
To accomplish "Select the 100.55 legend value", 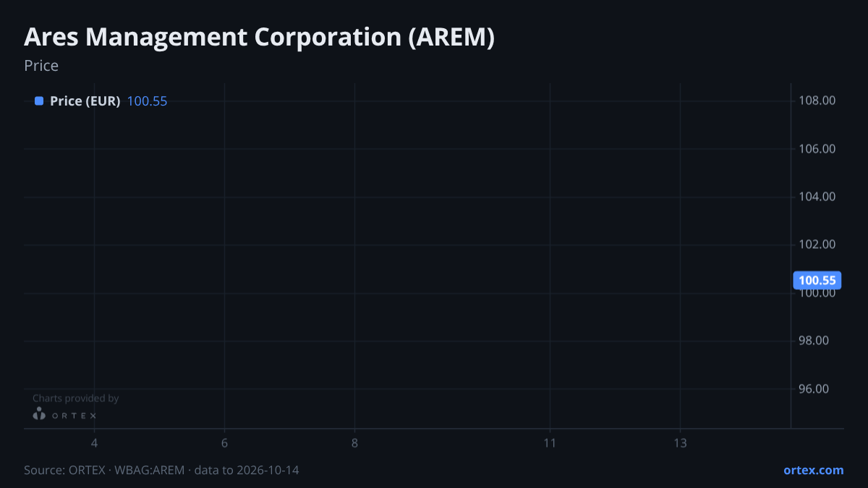I will (147, 101).
